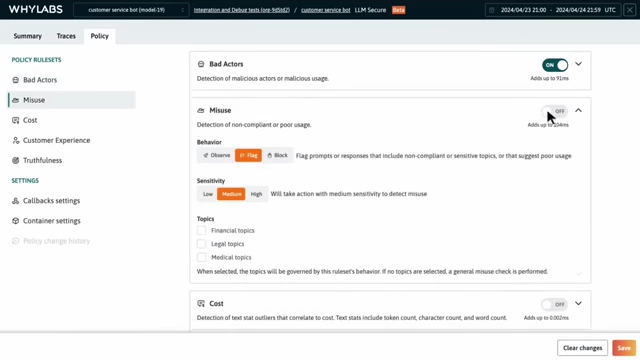Click the Misuse card header icon
The image size is (640, 360).
tap(201, 110)
